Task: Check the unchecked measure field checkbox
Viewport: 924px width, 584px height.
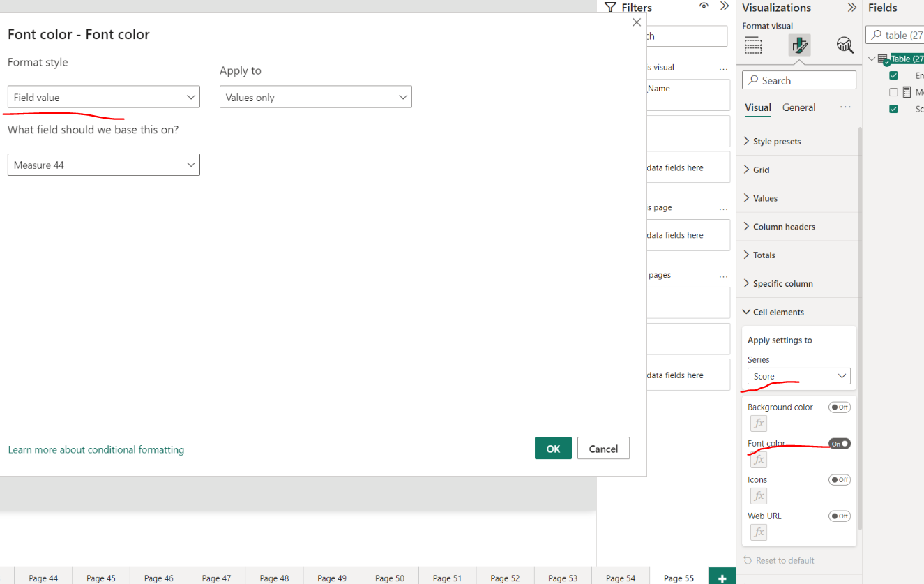Action: [893, 92]
